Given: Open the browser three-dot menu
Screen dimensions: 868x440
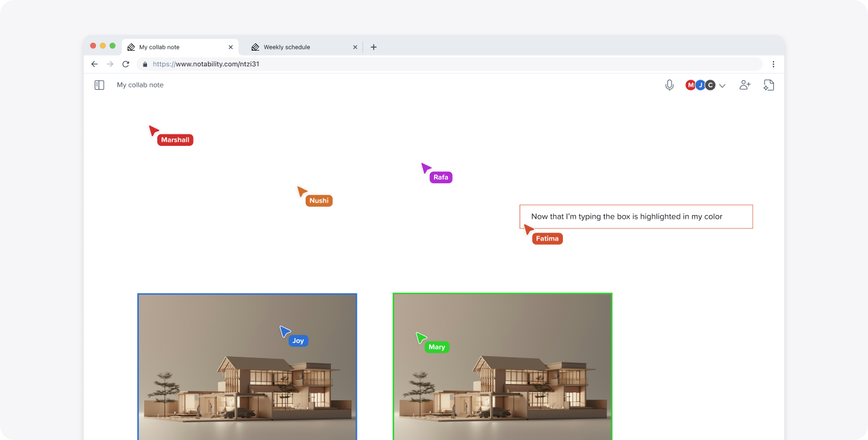Looking at the screenshot, I should [x=773, y=64].
